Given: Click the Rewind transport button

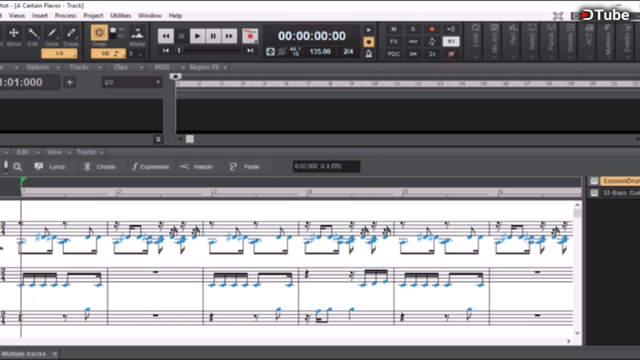Looking at the screenshot, I should coord(166,36).
